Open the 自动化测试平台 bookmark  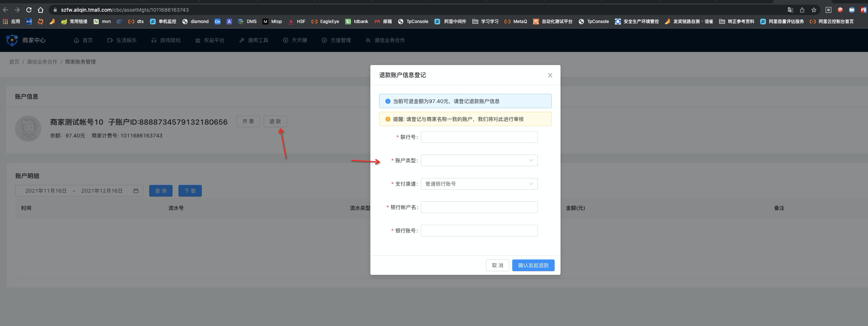coord(553,22)
